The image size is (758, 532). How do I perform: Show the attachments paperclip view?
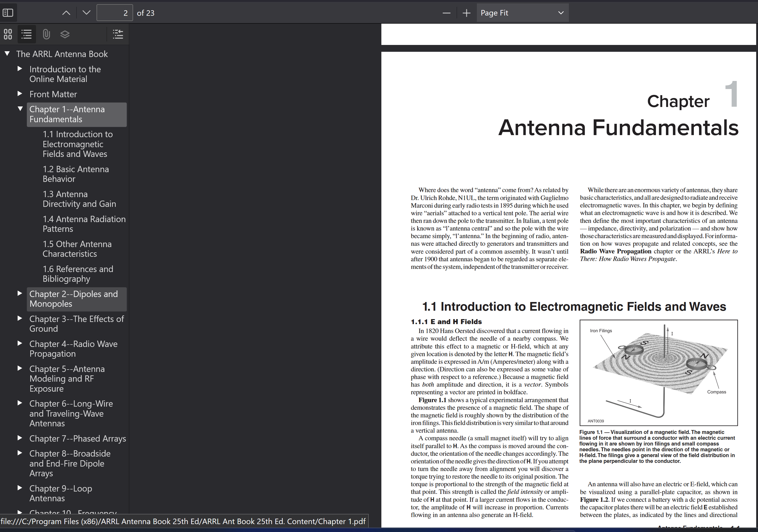coord(46,34)
